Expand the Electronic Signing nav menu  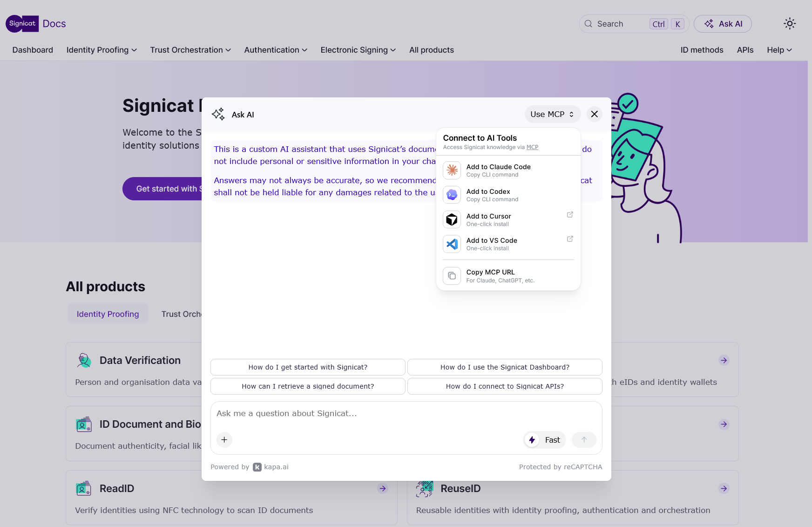358,50
